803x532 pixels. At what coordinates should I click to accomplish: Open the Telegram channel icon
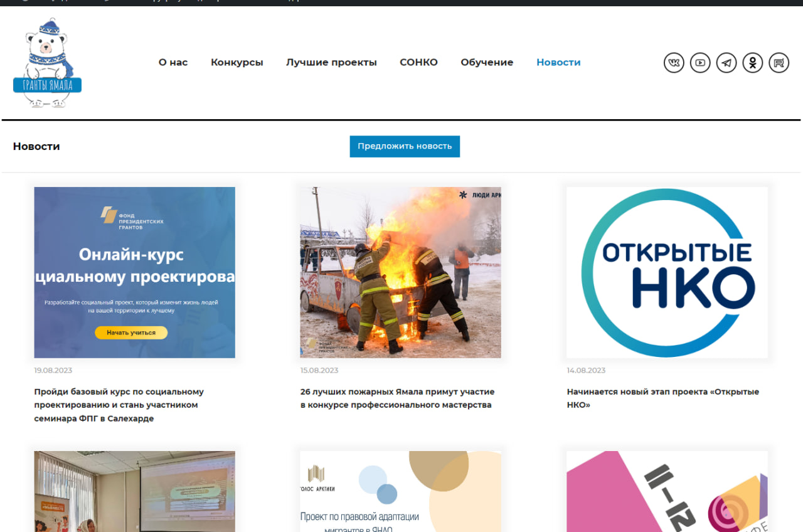tap(726, 63)
